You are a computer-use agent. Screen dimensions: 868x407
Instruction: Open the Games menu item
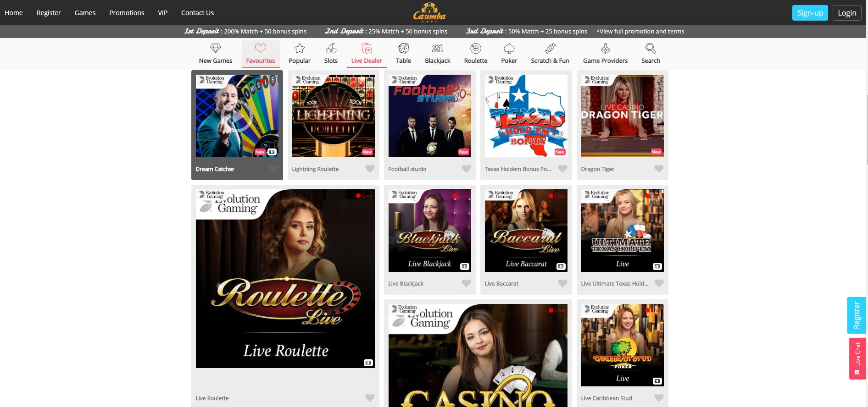[85, 13]
